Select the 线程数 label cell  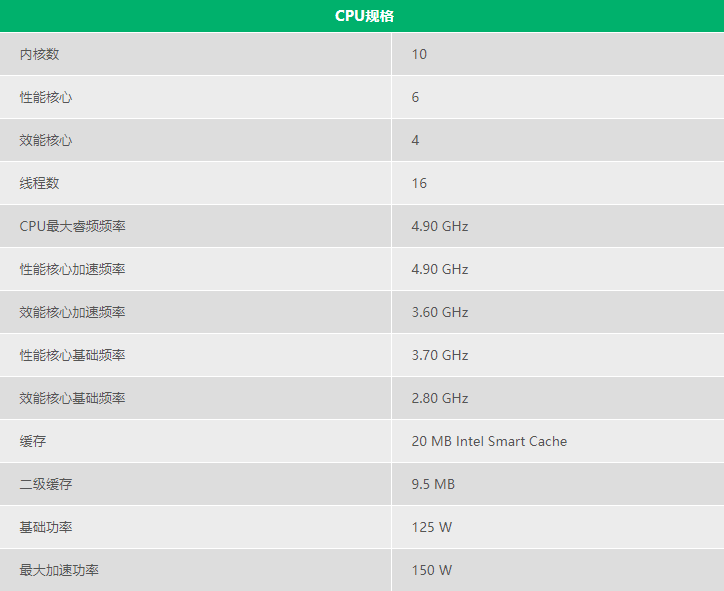(40, 183)
